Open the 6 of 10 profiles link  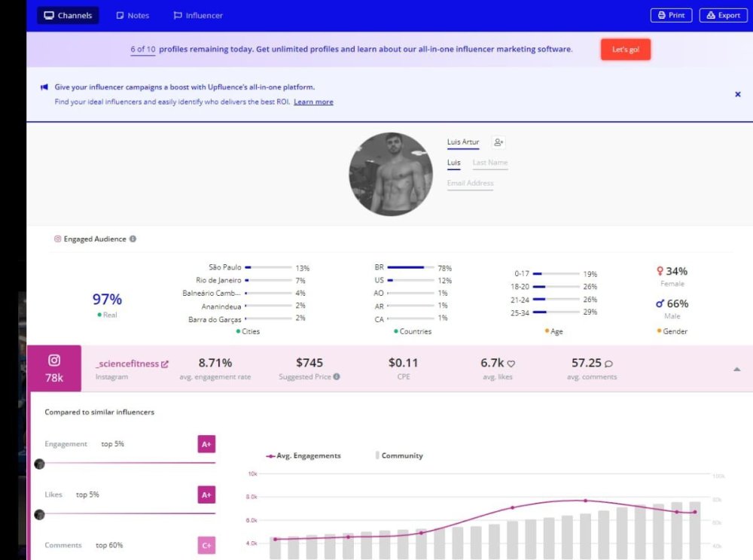coord(142,50)
